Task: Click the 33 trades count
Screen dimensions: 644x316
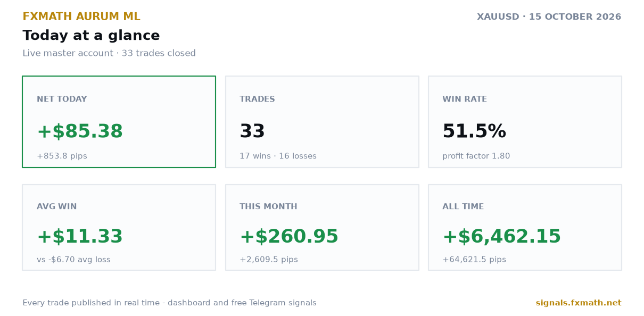Action: pyautogui.click(x=252, y=131)
